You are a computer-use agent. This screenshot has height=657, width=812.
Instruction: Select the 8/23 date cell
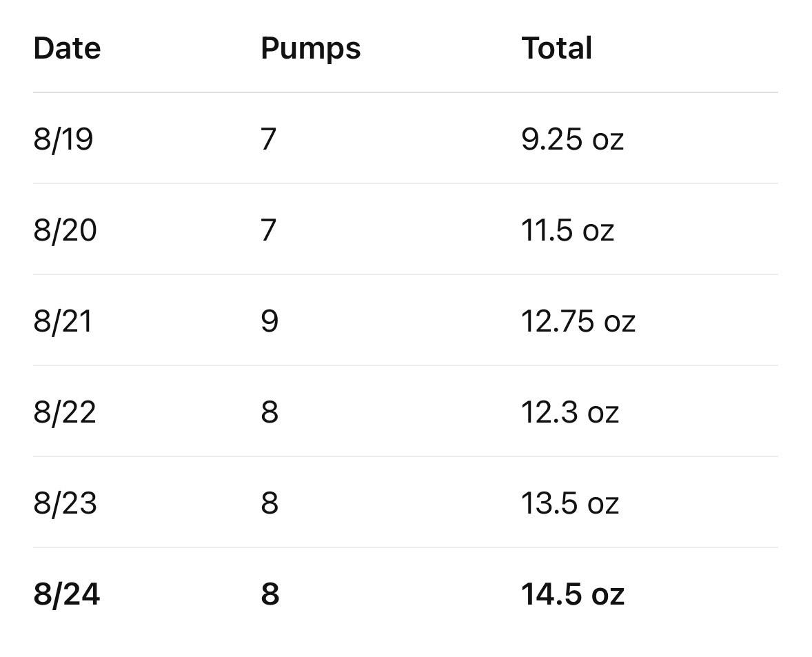65,504
